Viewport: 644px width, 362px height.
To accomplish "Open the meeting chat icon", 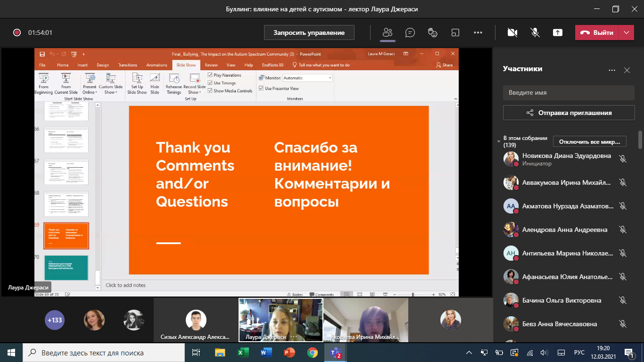I will 410,33.
